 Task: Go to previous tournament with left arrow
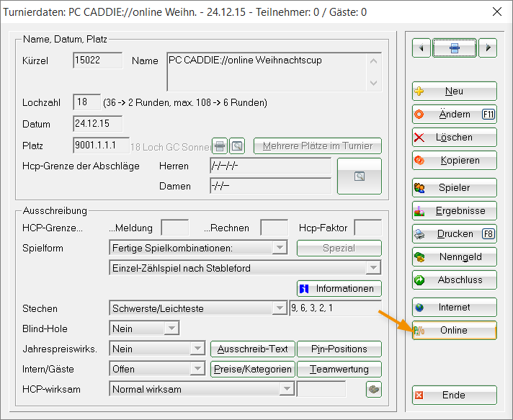click(421, 48)
